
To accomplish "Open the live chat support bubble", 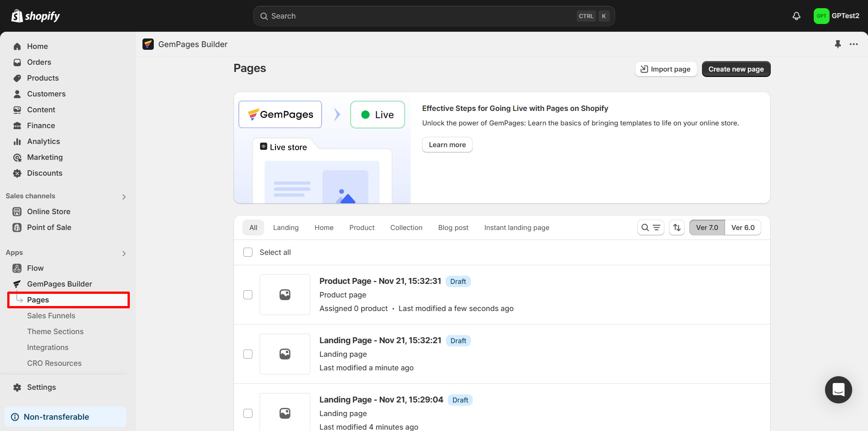I will click(838, 389).
